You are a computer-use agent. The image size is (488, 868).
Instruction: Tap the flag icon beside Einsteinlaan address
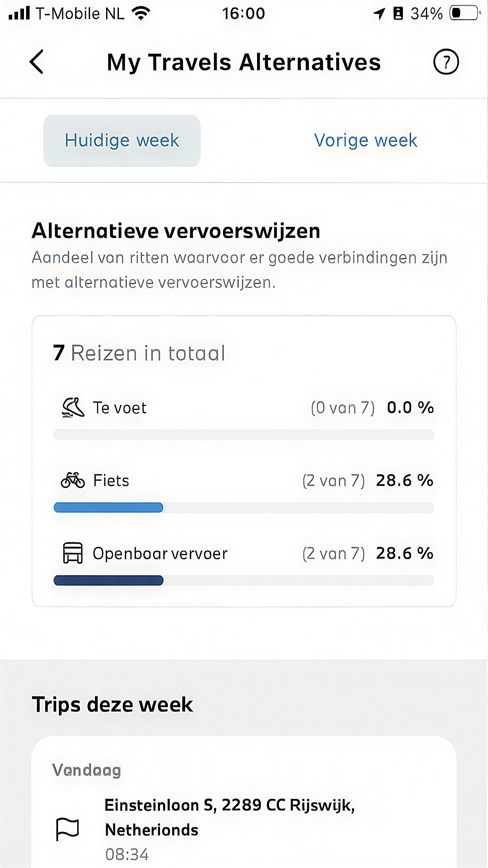pyautogui.click(x=67, y=829)
